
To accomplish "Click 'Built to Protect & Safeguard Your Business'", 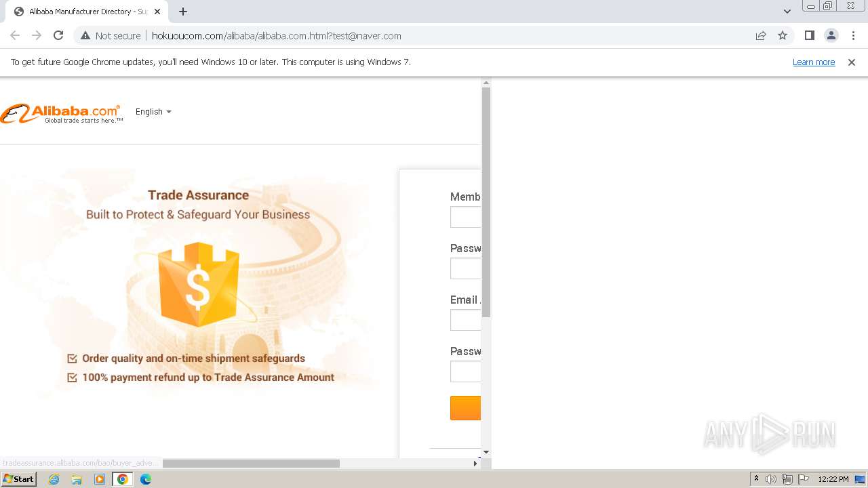I will pos(198,215).
